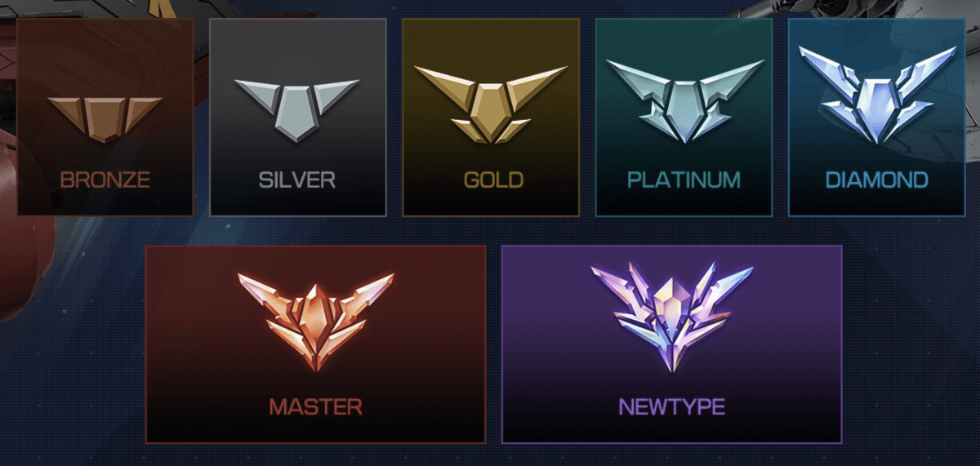980x466 pixels.
Task: Select the DIAMOND text label
Action: 876,180
